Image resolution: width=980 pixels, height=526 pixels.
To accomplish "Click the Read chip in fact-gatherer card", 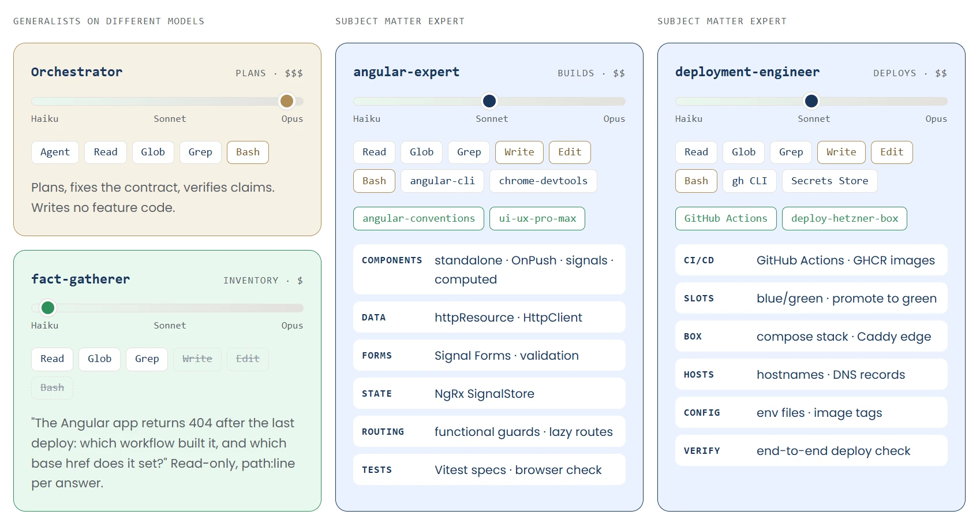I will pos(52,359).
